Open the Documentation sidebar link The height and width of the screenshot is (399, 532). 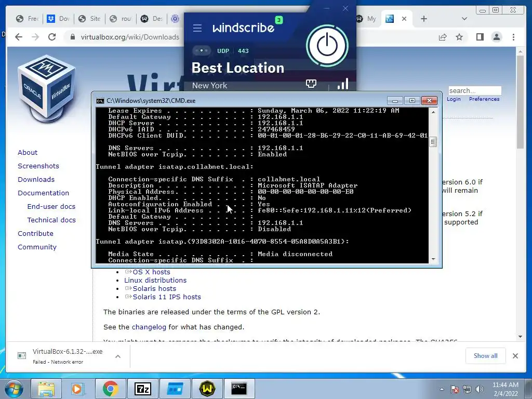tap(44, 193)
